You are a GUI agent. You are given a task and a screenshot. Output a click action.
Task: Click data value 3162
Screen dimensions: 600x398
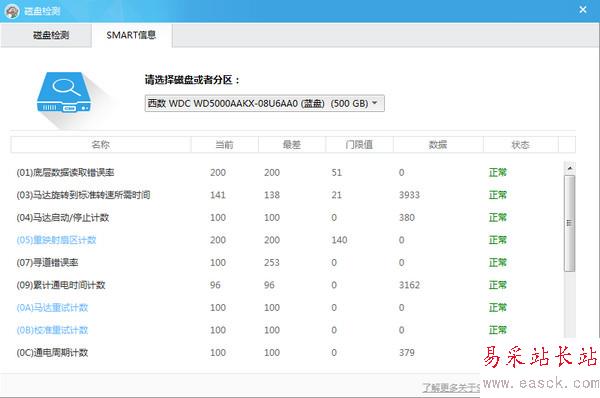pyautogui.click(x=409, y=285)
